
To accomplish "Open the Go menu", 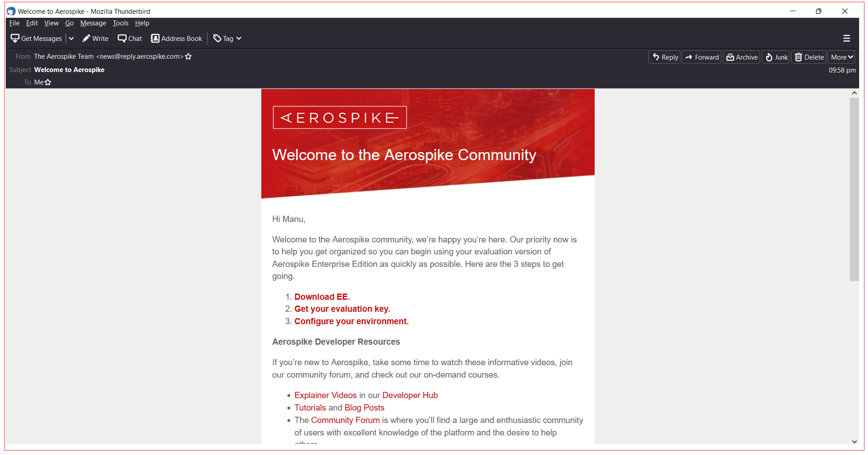I will pos(69,23).
